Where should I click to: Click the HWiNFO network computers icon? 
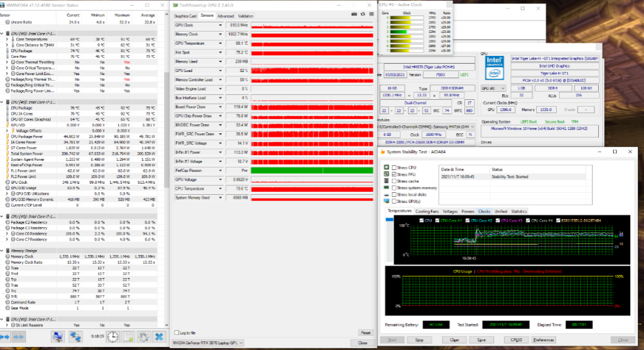pyautogui.click(x=76, y=337)
